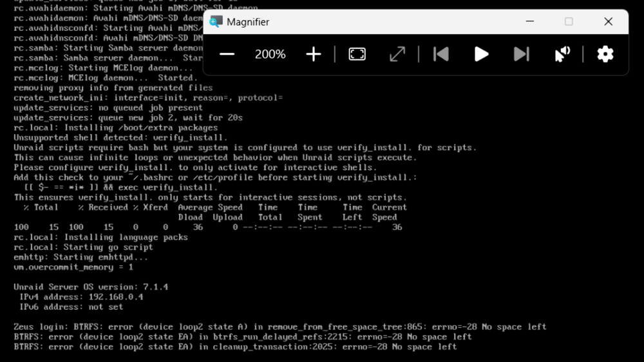Start reading with the Magnifier play button

pos(481,54)
